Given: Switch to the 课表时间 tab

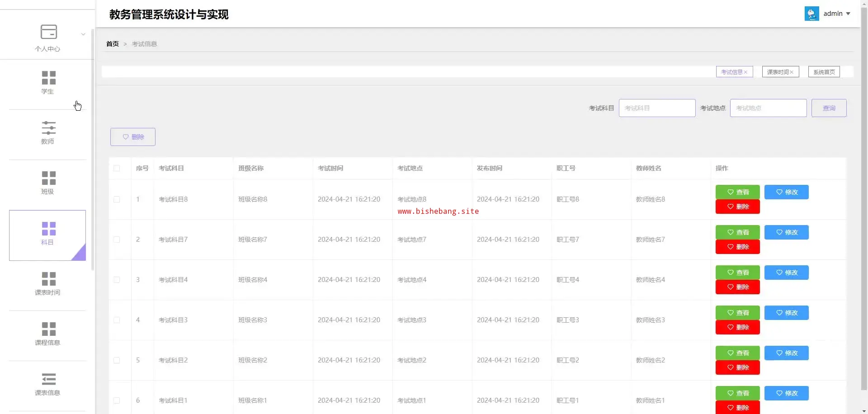Looking at the screenshot, I should tap(777, 72).
